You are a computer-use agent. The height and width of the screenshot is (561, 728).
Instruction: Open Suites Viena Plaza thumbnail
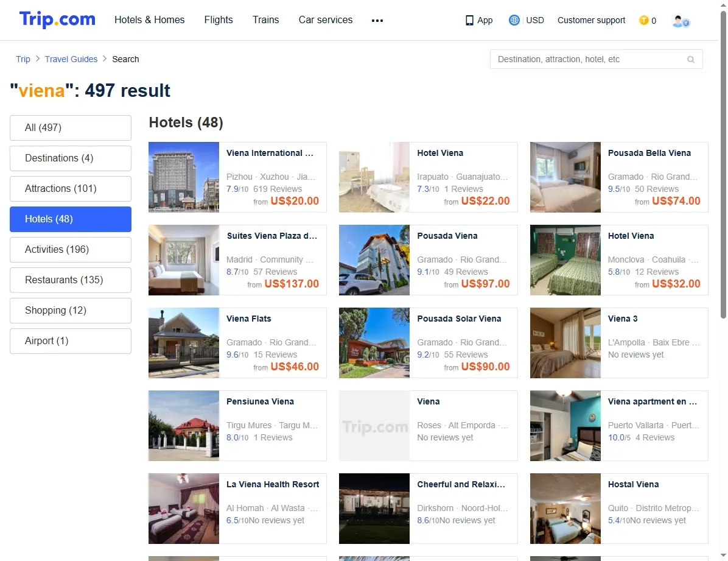point(184,260)
